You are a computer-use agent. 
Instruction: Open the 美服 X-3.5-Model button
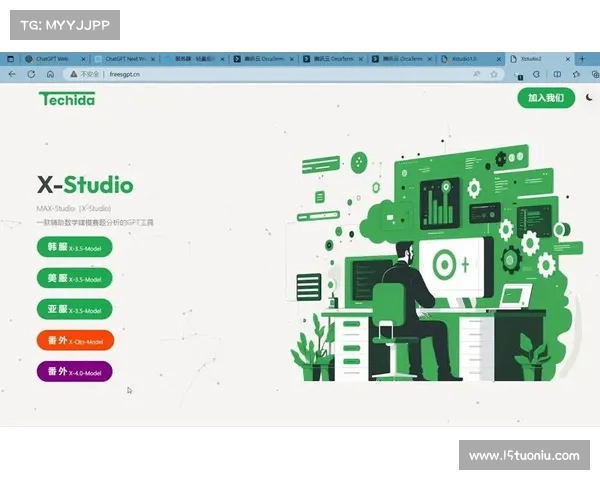[x=75, y=278]
